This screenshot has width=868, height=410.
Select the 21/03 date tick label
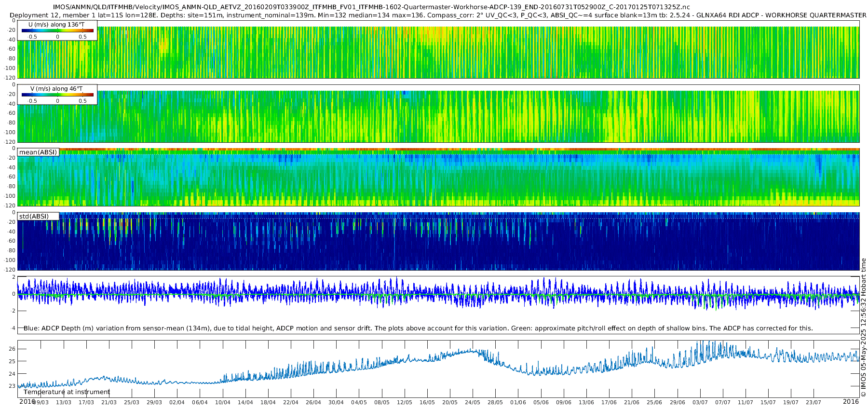108,402
